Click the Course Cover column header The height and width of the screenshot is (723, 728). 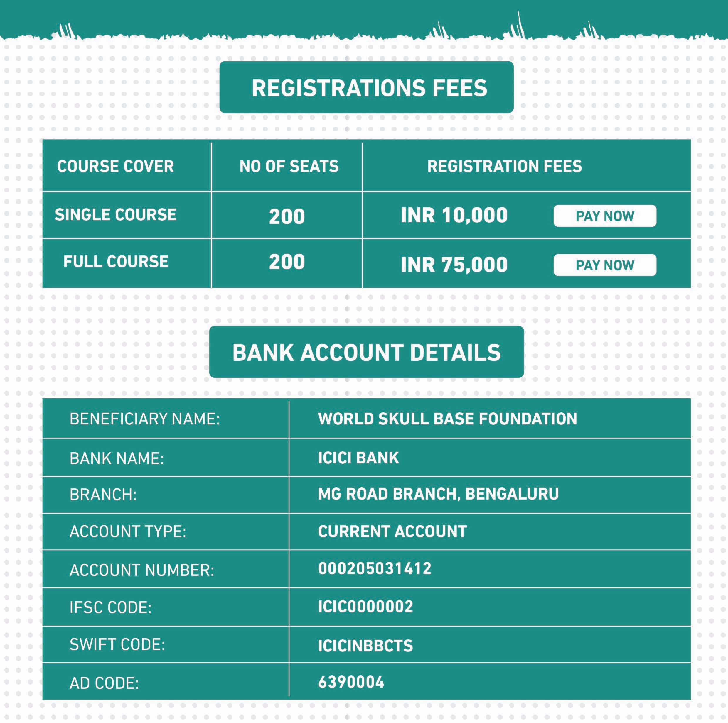point(115,166)
